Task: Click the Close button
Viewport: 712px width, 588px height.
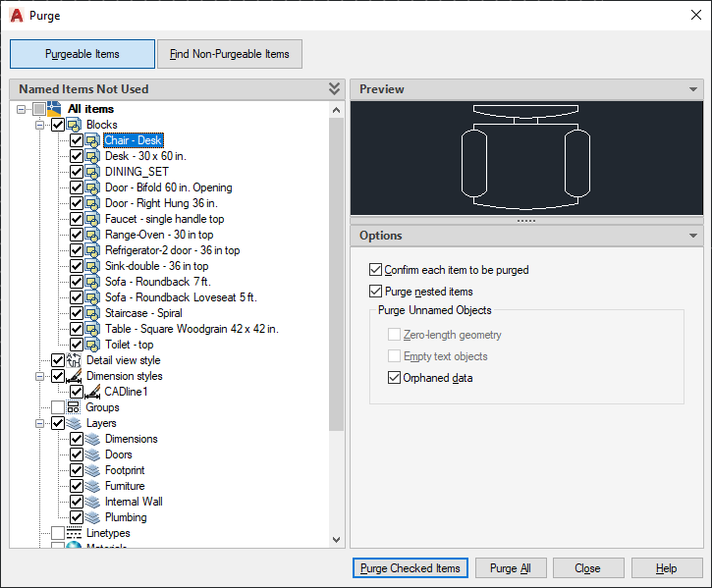Action: tap(587, 568)
